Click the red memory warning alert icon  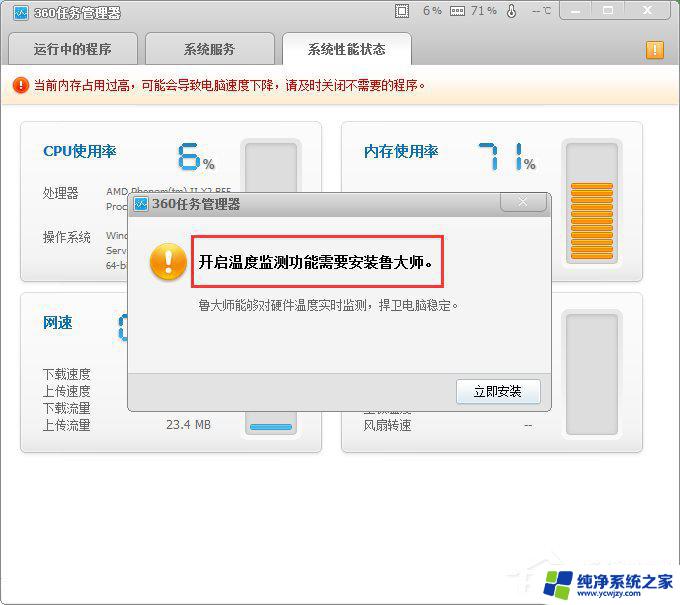click(20, 85)
